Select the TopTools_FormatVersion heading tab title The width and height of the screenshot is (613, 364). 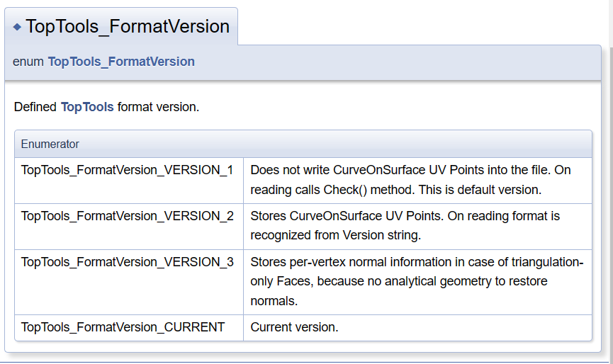[128, 27]
